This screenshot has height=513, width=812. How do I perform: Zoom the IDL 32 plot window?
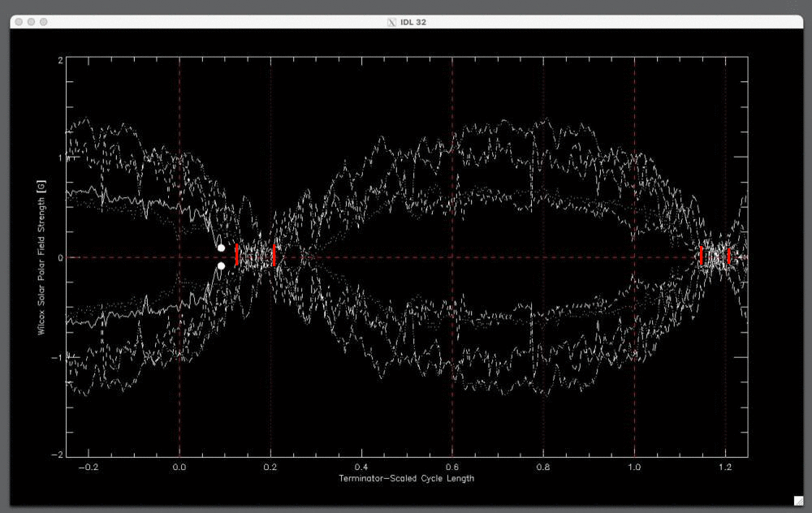(x=44, y=22)
